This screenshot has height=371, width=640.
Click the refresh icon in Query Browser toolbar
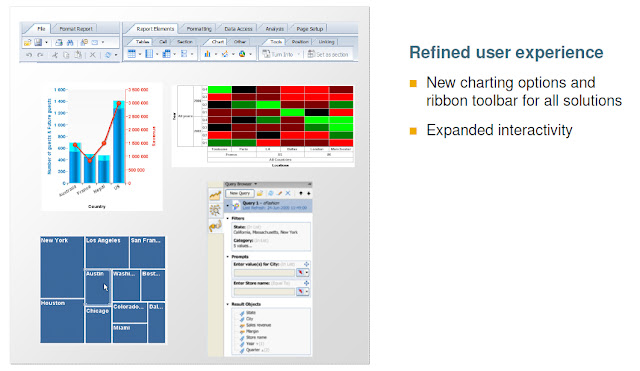click(271, 193)
